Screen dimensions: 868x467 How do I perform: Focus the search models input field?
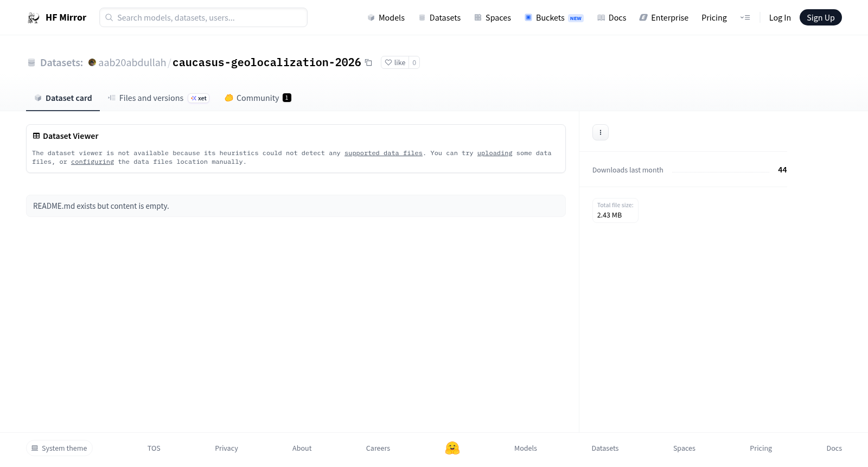point(203,17)
